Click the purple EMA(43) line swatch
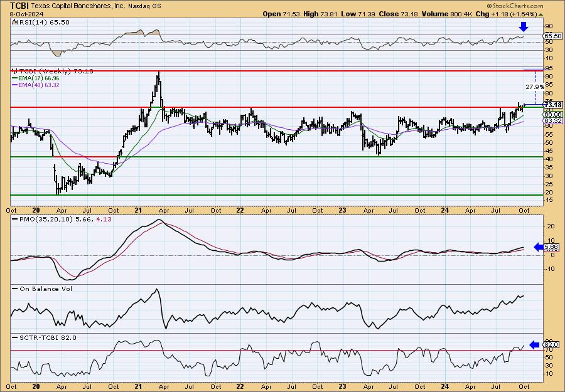Image resolution: width=565 pixels, height=392 pixels. (x=15, y=85)
